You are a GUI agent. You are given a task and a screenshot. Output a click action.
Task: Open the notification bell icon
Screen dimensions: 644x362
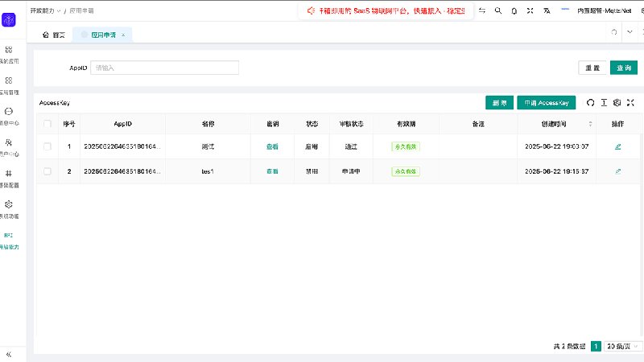[514, 11]
